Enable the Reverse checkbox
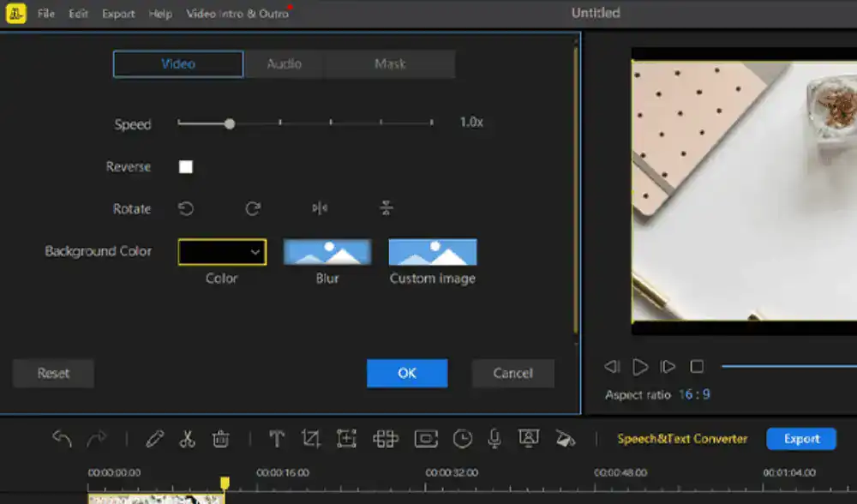The image size is (857, 504). click(x=186, y=167)
